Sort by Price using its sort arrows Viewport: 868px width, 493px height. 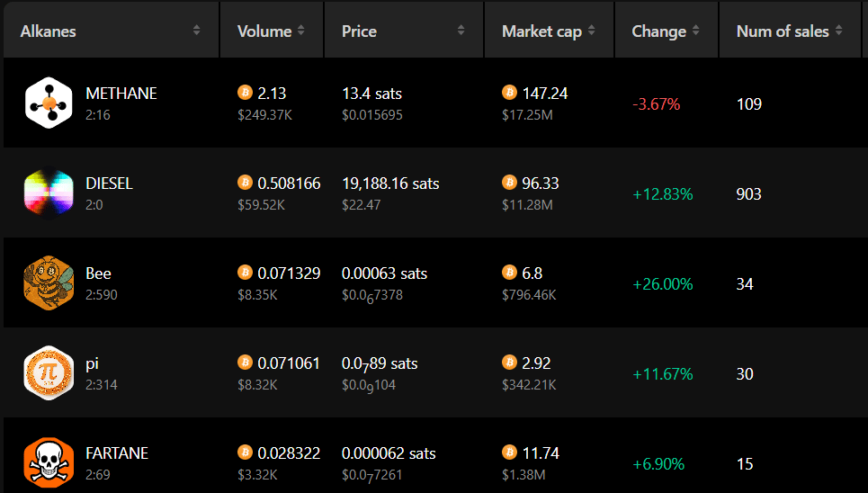coord(461,31)
